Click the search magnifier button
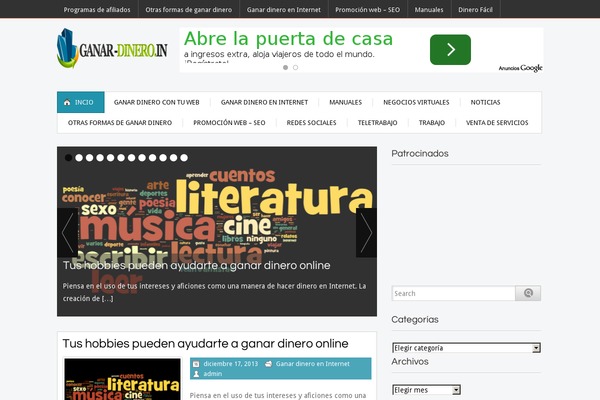Screen dimensions: 600x400 [x=528, y=293]
